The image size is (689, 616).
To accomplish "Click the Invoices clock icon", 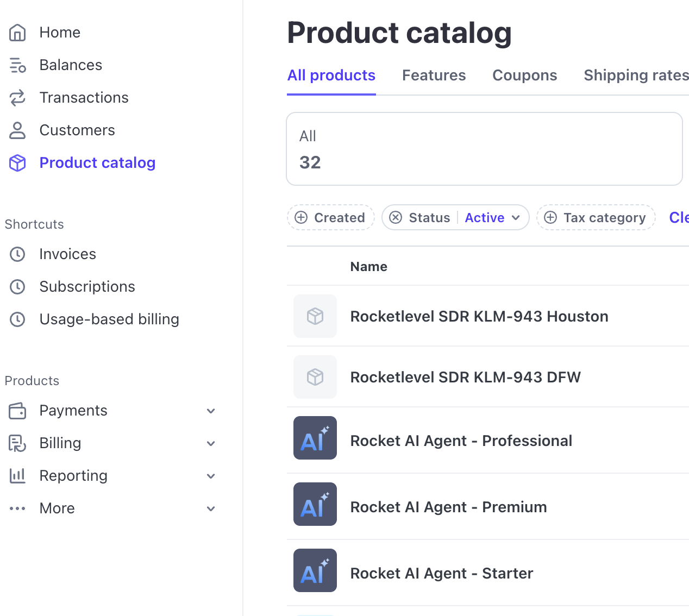I will (17, 254).
